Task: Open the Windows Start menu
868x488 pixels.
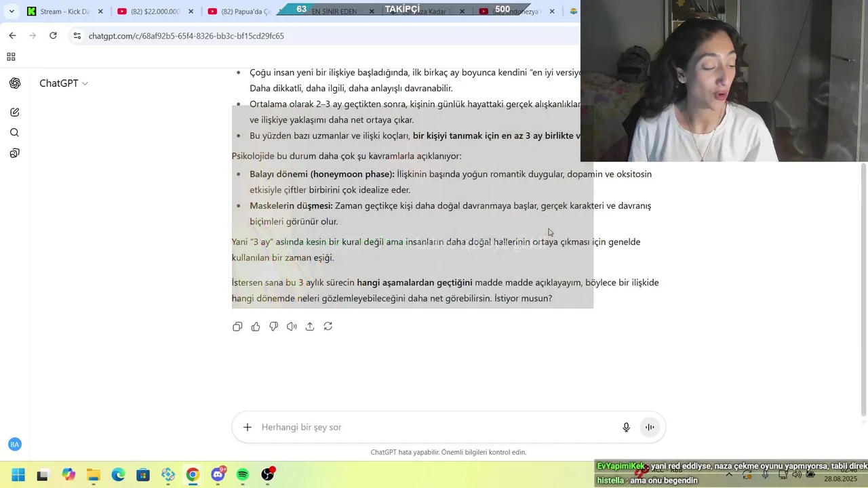Action: click(x=18, y=474)
